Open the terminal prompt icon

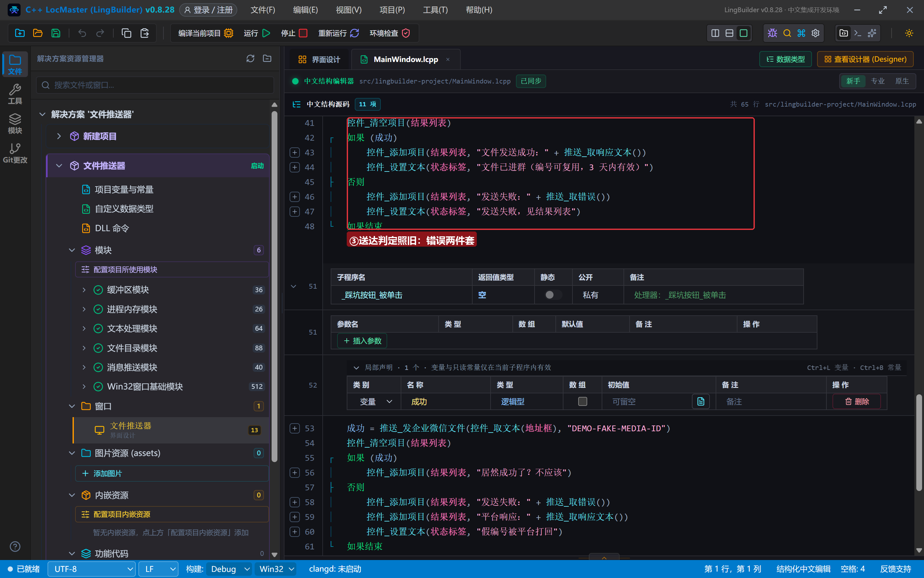[x=858, y=33]
